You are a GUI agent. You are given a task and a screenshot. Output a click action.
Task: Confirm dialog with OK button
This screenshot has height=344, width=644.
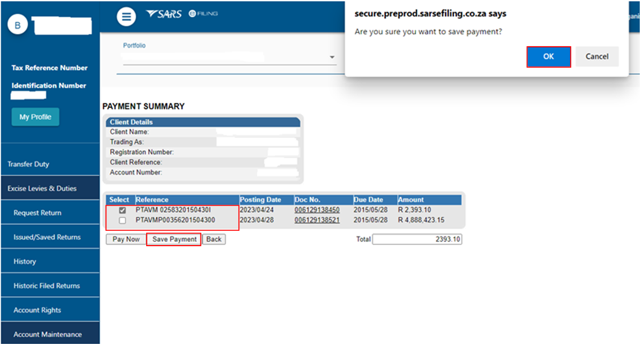point(548,56)
